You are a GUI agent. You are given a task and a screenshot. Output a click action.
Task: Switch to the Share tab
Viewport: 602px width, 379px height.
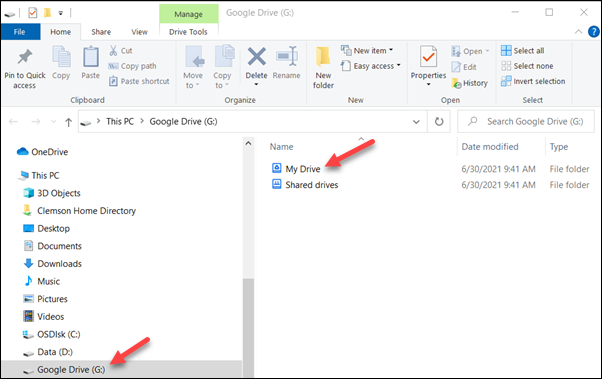(101, 32)
